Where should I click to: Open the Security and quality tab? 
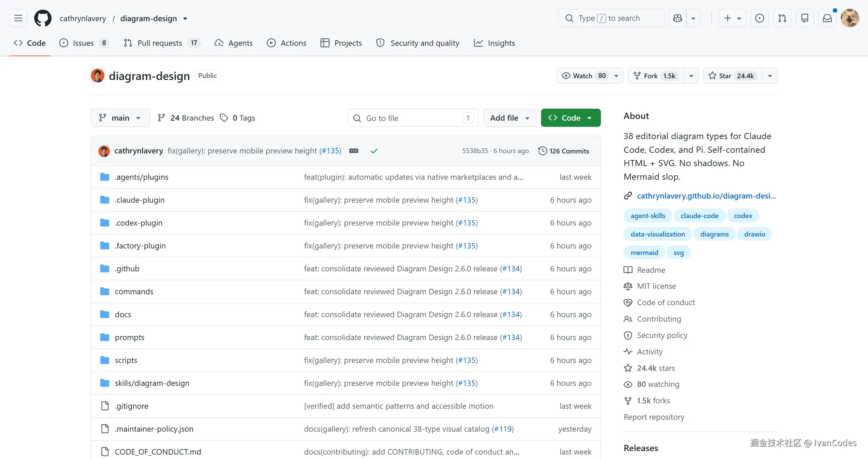[418, 43]
